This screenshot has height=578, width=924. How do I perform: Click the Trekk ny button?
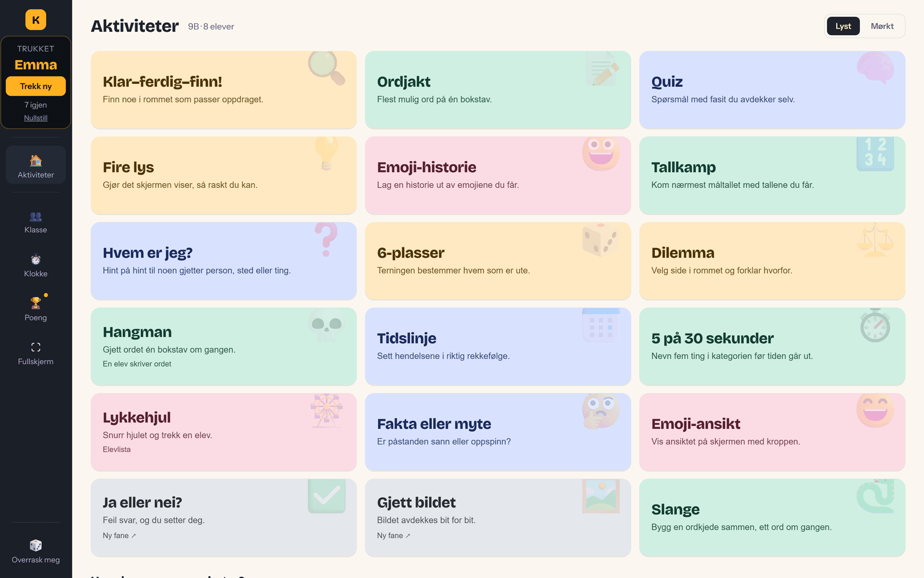(36, 86)
